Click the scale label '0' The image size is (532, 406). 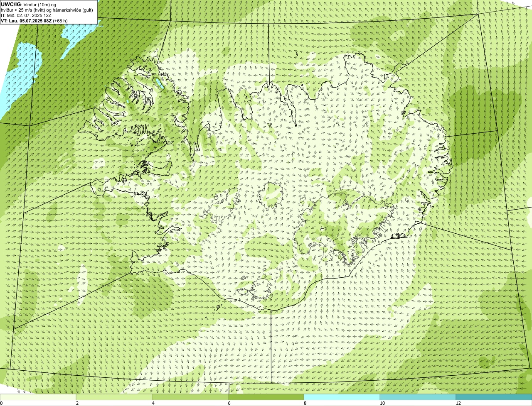coord(2,403)
